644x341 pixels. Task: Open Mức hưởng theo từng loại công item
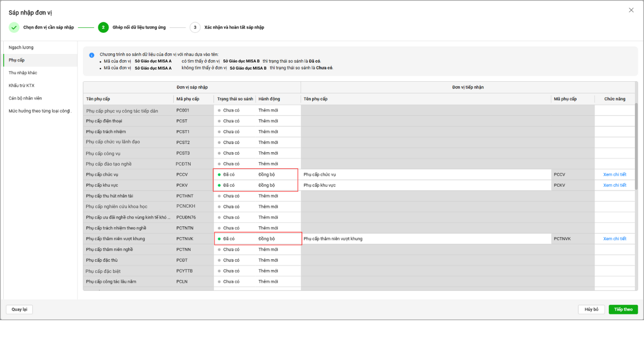40,111
